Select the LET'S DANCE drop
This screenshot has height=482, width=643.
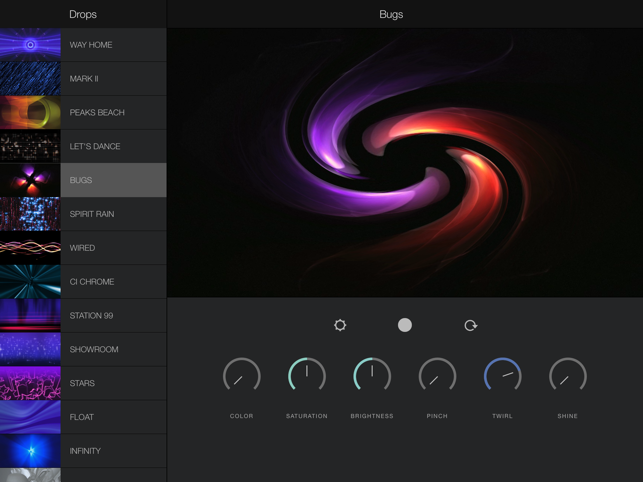pos(83,146)
